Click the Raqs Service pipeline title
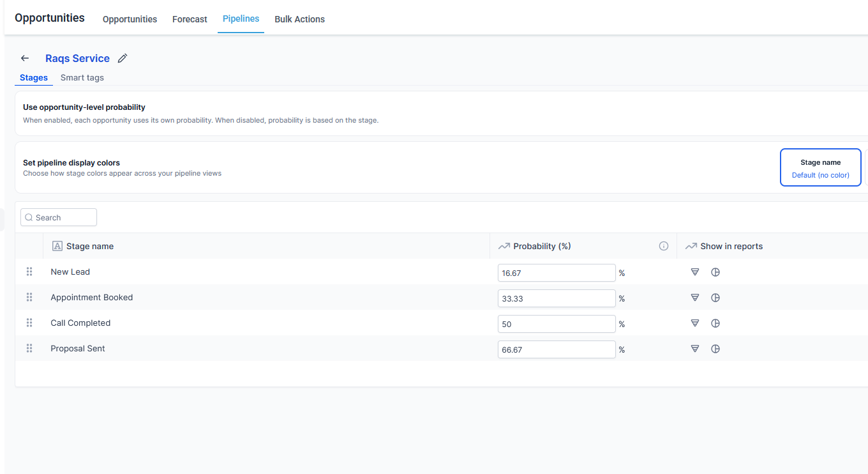Screen dimensions: 868x474 tap(77, 58)
